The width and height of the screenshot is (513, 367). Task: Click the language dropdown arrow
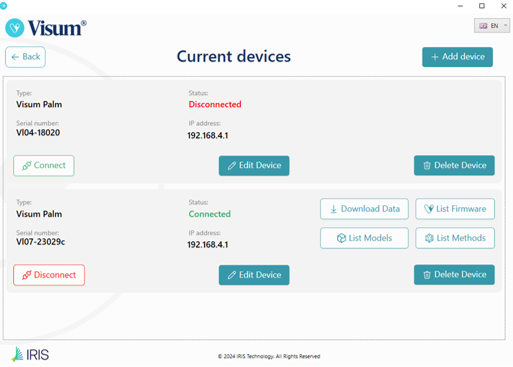[x=505, y=25]
